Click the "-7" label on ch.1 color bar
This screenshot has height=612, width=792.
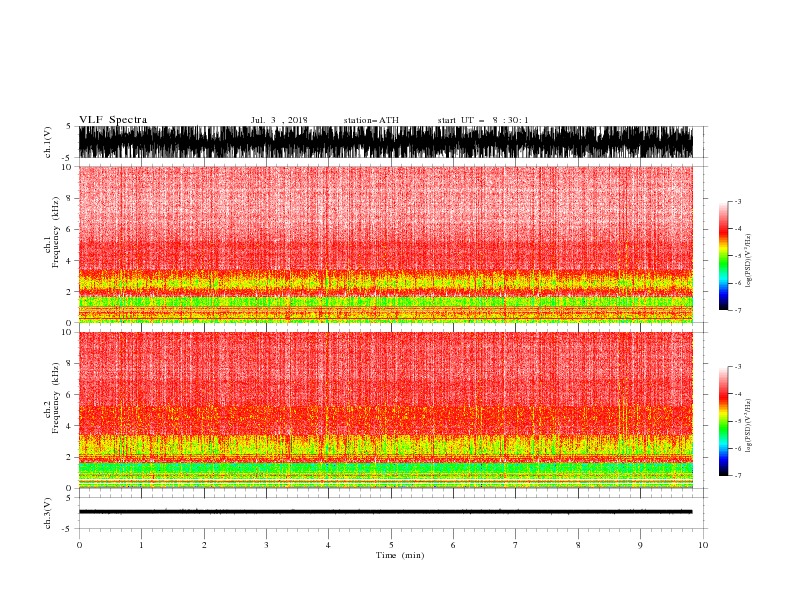tap(737, 310)
